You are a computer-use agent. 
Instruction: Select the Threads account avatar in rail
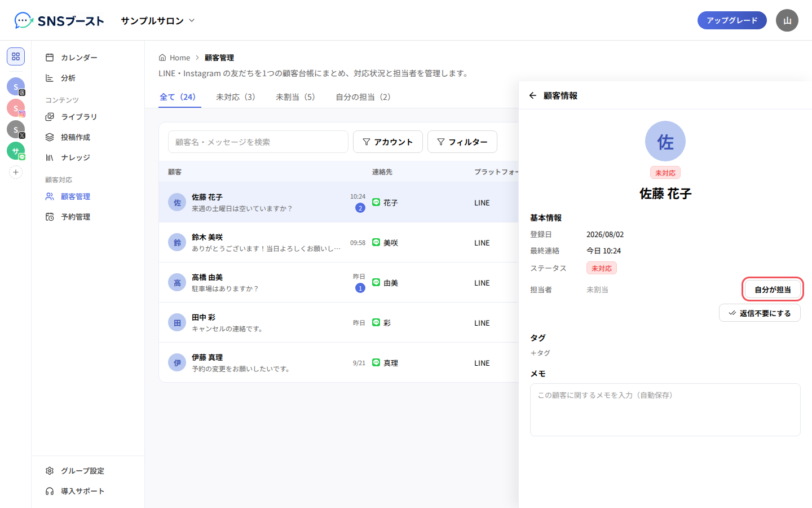[16, 86]
